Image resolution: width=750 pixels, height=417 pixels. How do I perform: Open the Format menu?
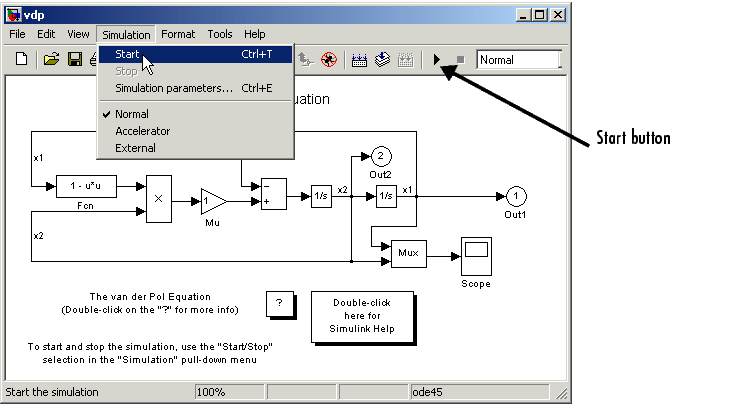point(178,34)
